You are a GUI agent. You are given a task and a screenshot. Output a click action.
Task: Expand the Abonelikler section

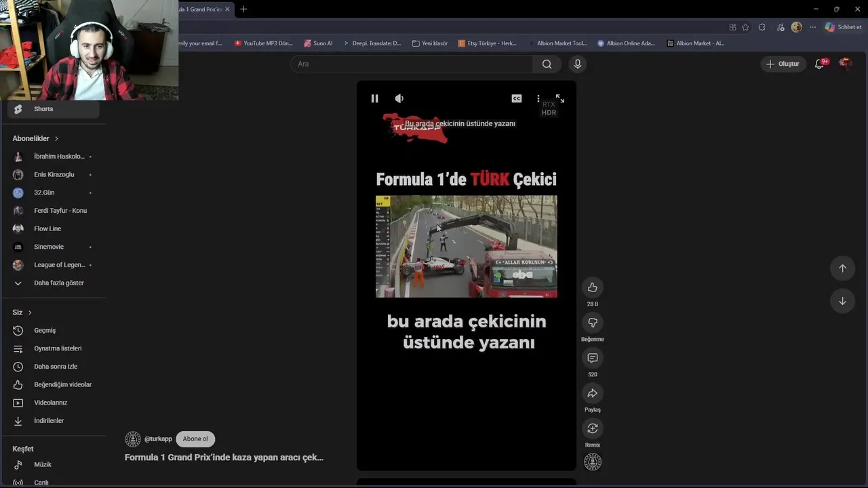(35, 138)
